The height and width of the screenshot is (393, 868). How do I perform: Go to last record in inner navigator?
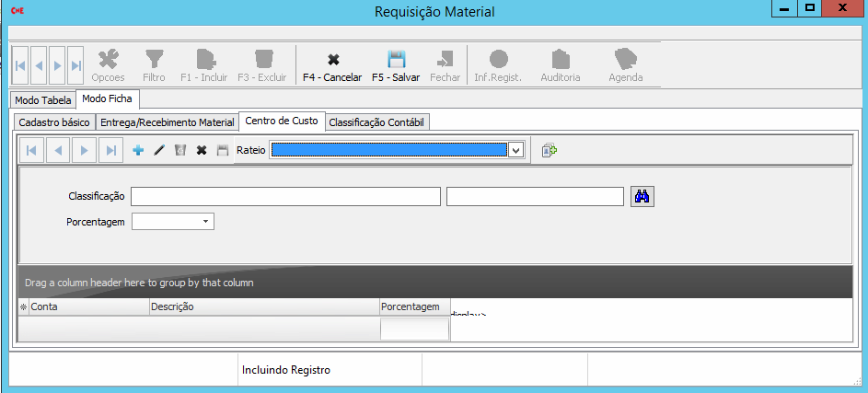pos(110,150)
